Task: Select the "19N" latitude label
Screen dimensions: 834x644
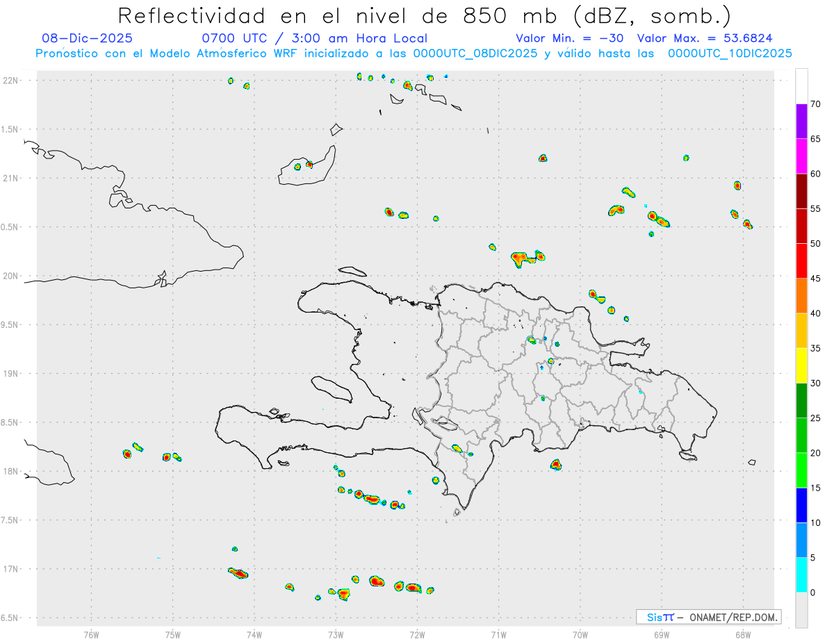Action: (x=10, y=374)
